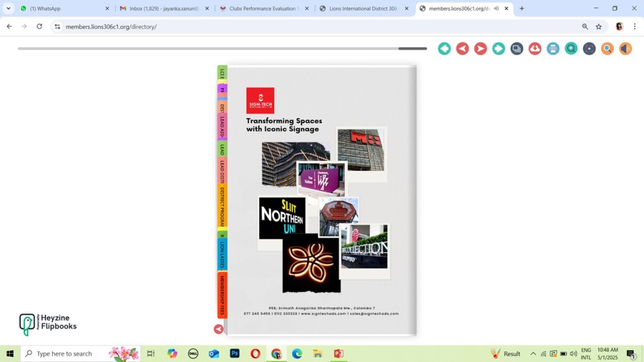View site information icon in address bar

pos(57,26)
